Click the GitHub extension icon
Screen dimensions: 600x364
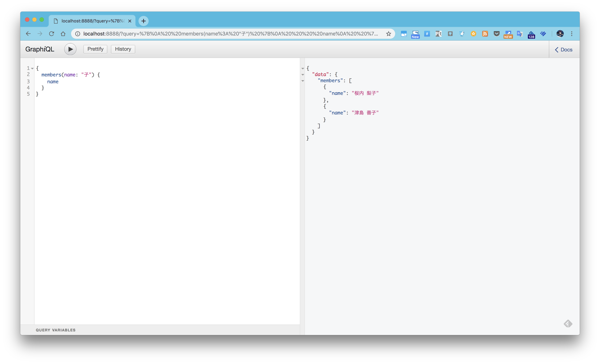tap(450, 34)
